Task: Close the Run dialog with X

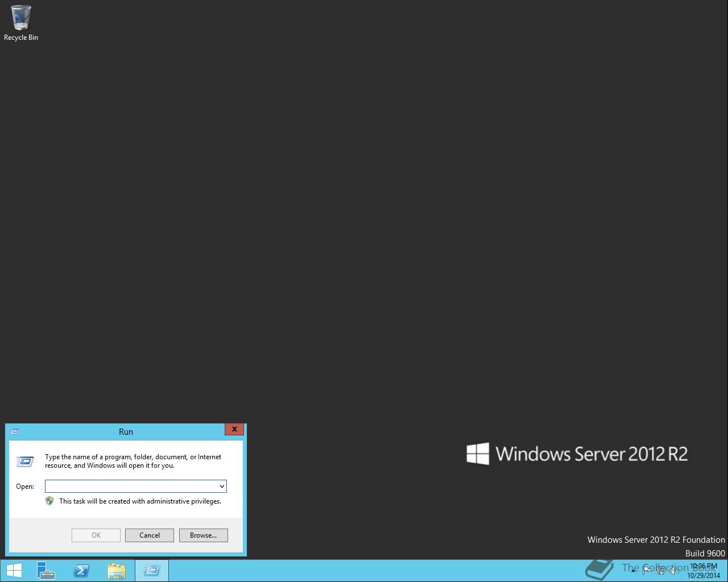Action: tap(234, 429)
